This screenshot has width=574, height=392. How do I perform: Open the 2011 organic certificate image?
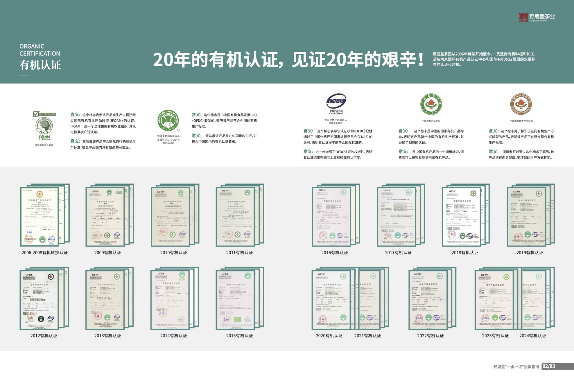point(236,216)
